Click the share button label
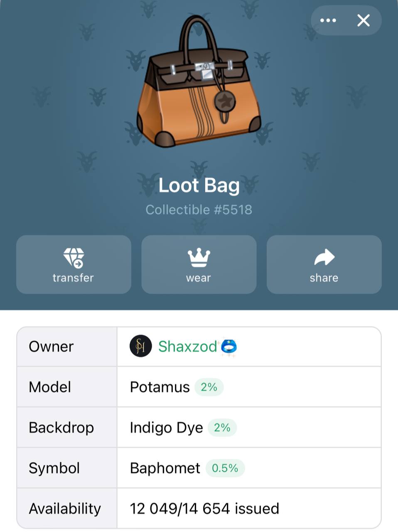 324,278
